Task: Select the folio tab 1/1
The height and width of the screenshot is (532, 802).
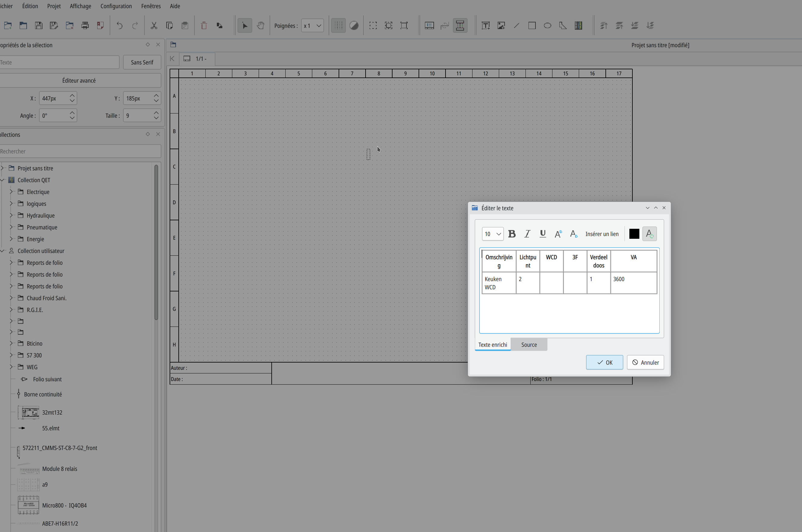Action: click(197, 59)
